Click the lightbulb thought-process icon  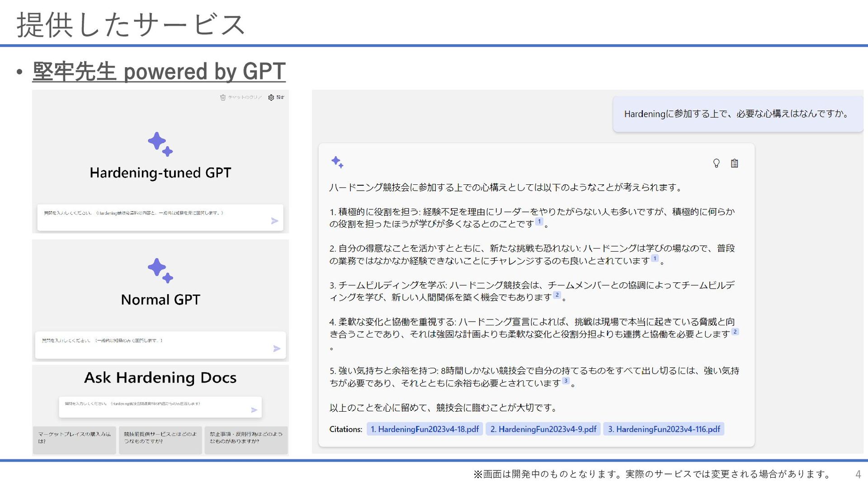coord(716,163)
